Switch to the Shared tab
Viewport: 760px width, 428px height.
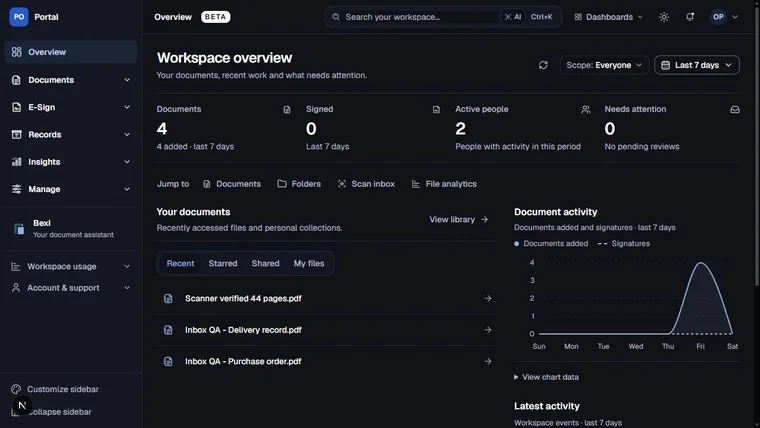tap(266, 264)
